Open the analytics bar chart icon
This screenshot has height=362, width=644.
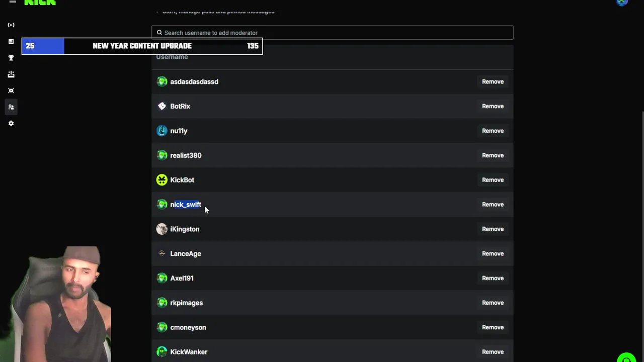pyautogui.click(x=11, y=42)
